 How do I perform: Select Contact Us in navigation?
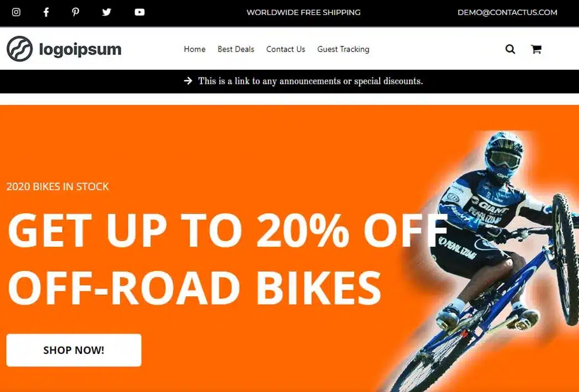[286, 49]
